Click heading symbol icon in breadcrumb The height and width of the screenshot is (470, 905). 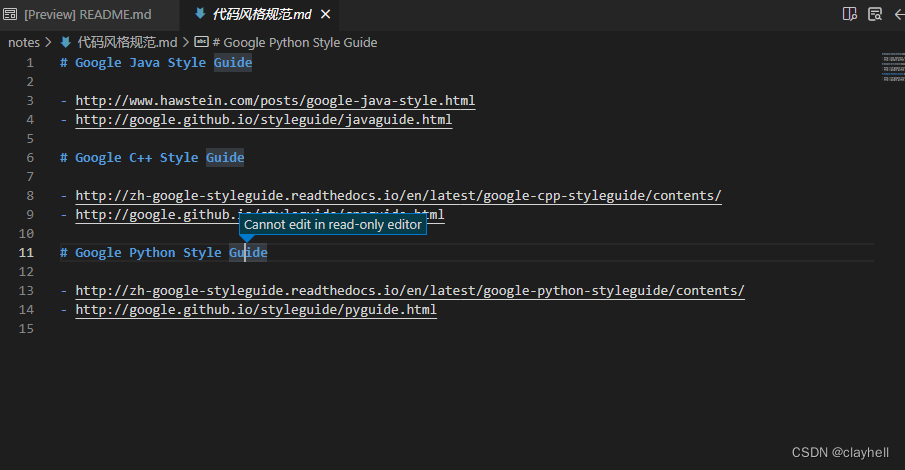[201, 42]
